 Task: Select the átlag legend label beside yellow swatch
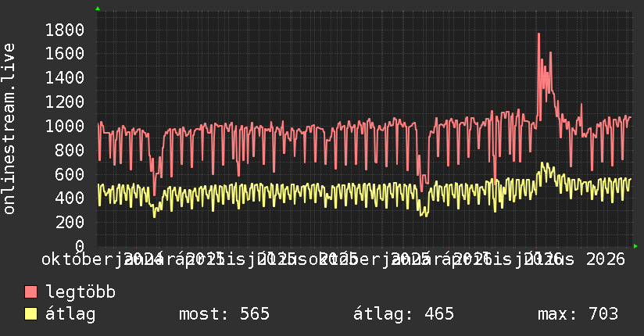(70, 314)
